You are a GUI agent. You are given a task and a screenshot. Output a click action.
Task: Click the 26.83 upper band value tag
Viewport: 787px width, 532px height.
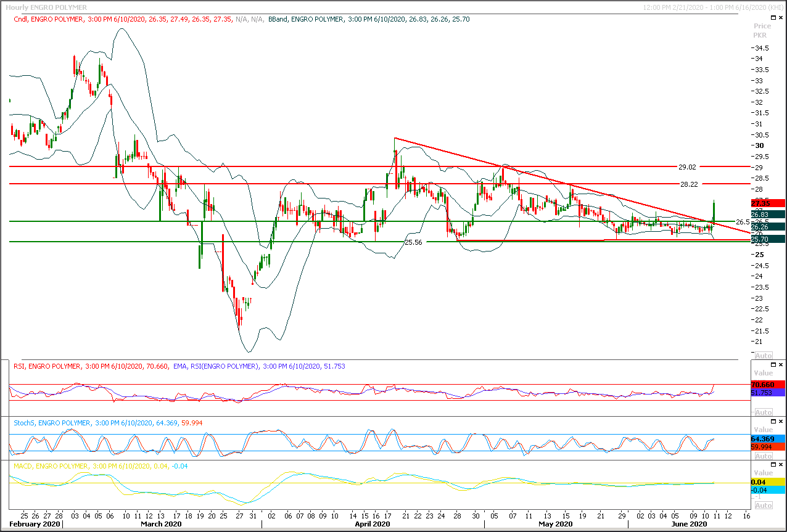pos(767,214)
